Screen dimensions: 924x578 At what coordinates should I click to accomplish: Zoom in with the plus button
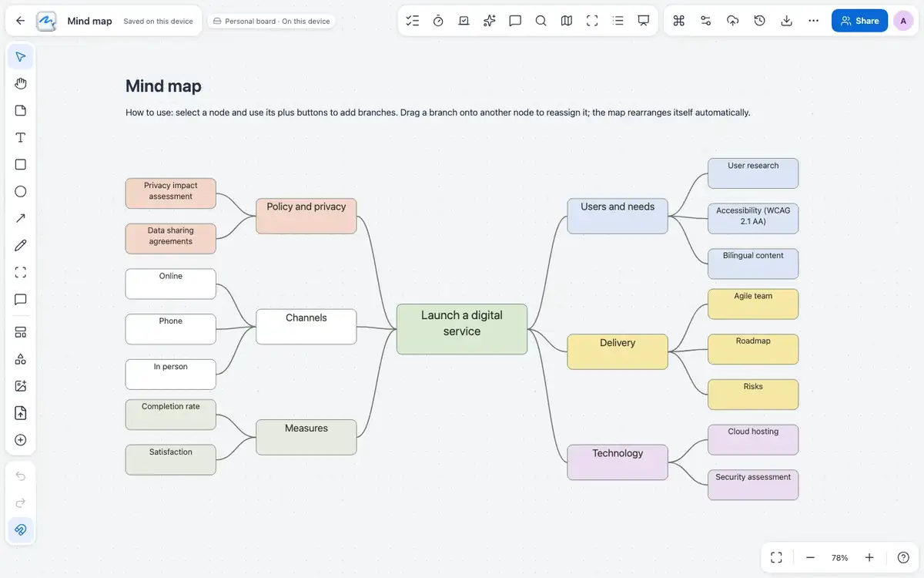pos(869,558)
